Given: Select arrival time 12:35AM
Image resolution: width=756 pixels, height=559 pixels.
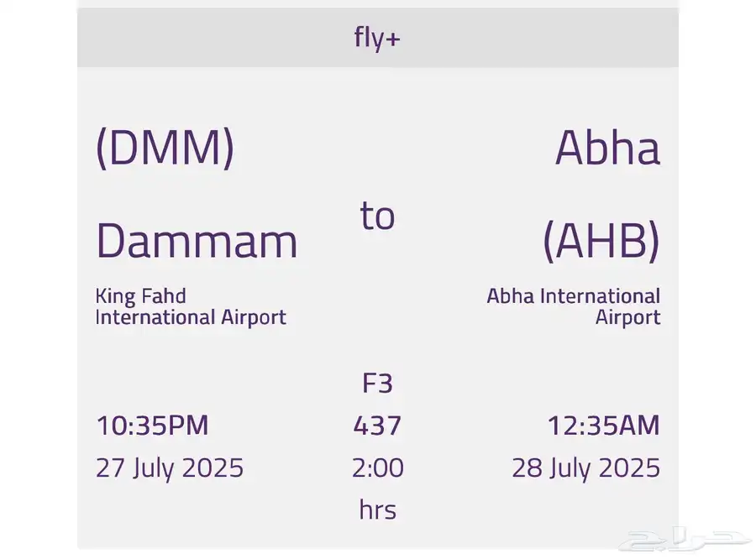Looking at the screenshot, I should [x=604, y=426].
